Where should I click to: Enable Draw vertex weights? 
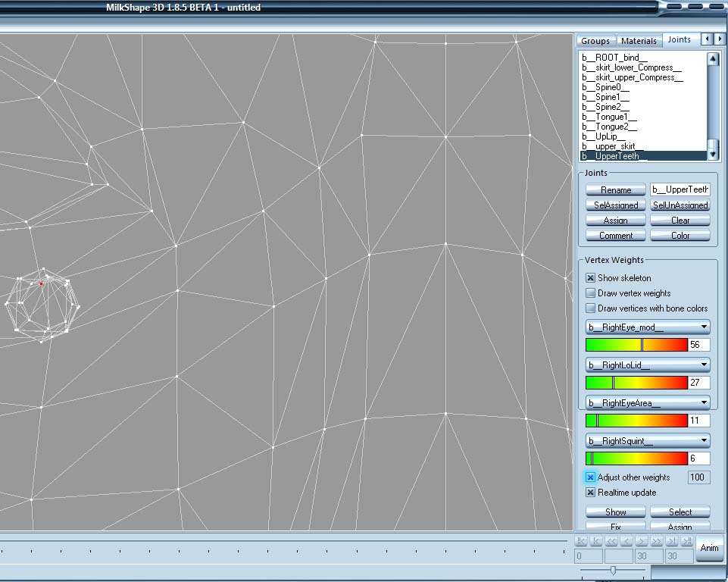point(590,293)
